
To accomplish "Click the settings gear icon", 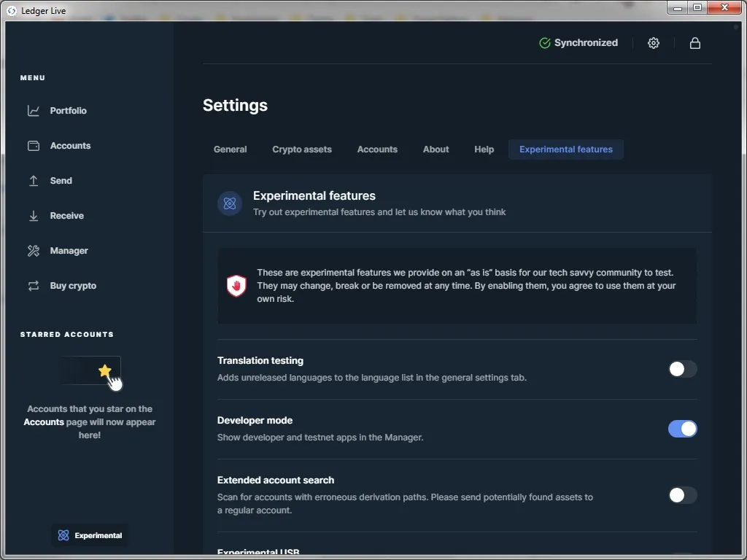I will tap(653, 43).
